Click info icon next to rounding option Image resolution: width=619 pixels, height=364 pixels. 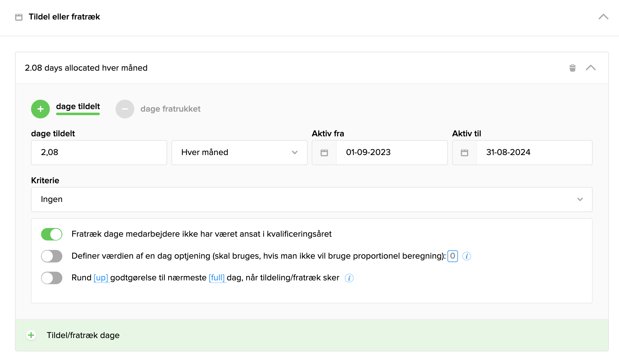(349, 278)
